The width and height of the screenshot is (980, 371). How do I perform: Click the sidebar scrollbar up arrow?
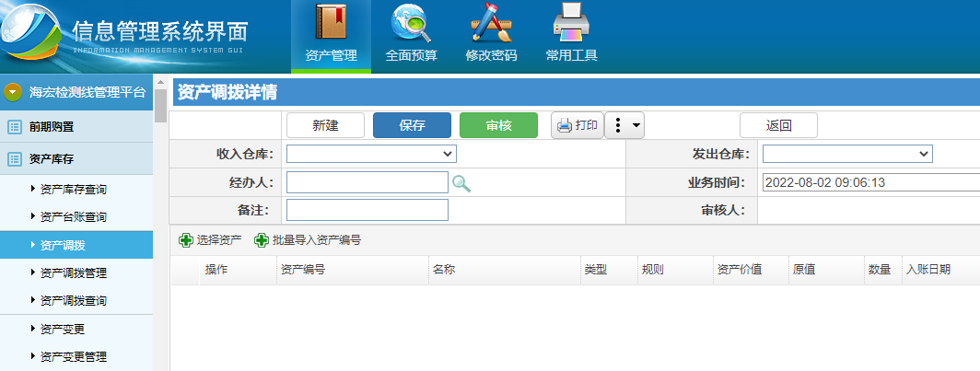click(160, 81)
